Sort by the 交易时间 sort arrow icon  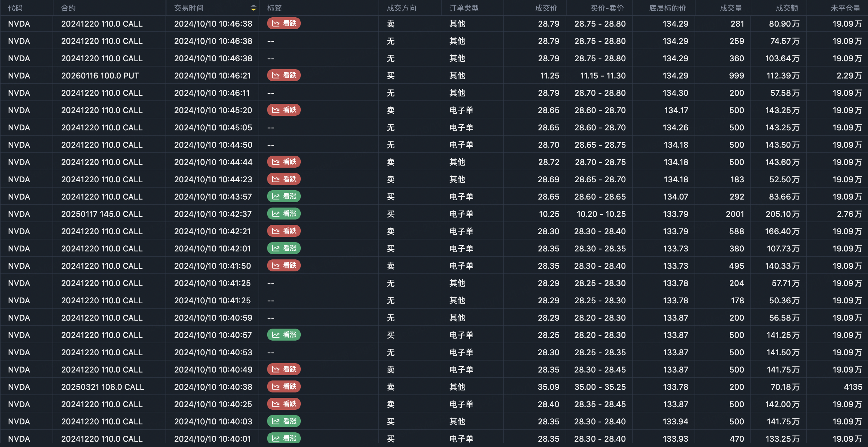pos(254,8)
